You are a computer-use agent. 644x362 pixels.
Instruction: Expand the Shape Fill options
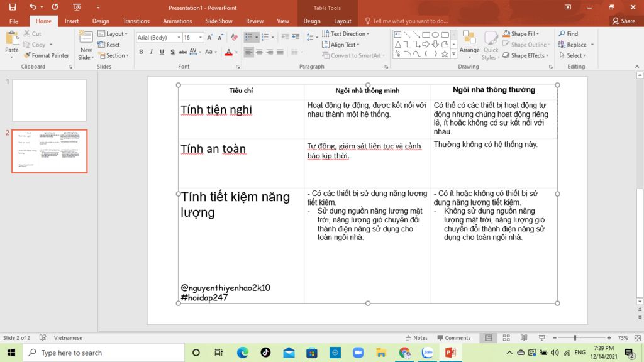pyautogui.click(x=521, y=34)
